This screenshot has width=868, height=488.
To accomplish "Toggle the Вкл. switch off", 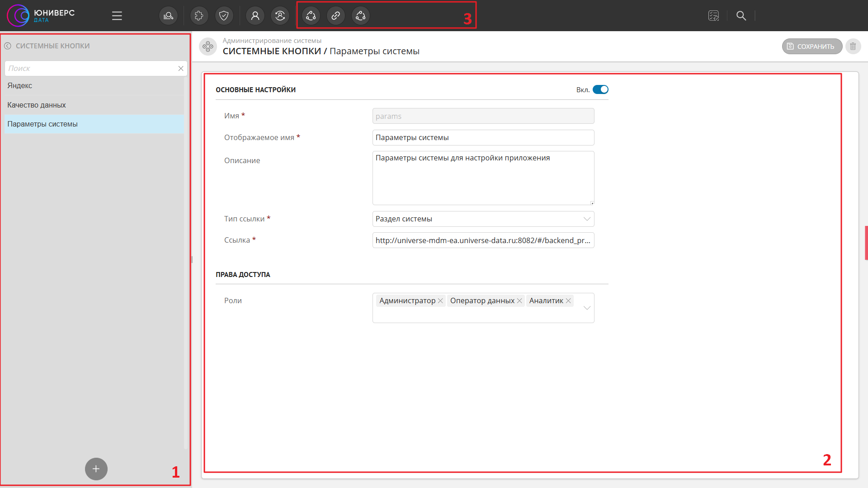I will pyautogui.click(x=600, y=89).
